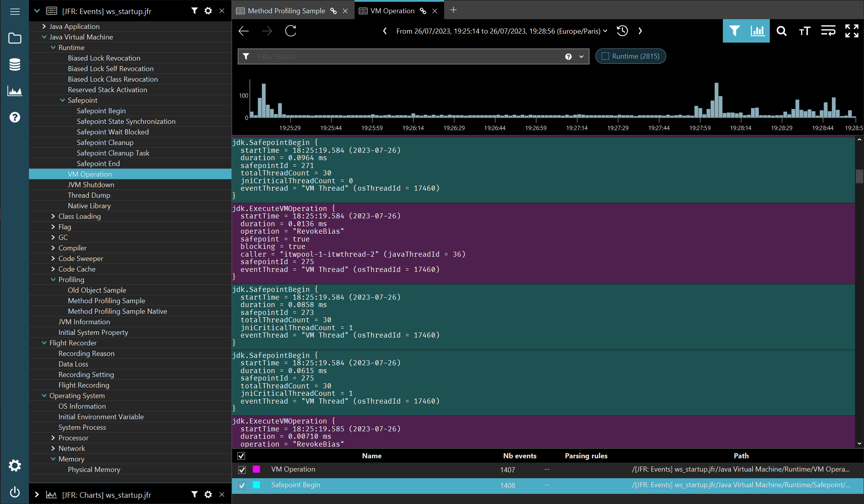The image size is (864, 504).
Task: Switch to Method Profiling Sample tab
Action: coord(286,11)
